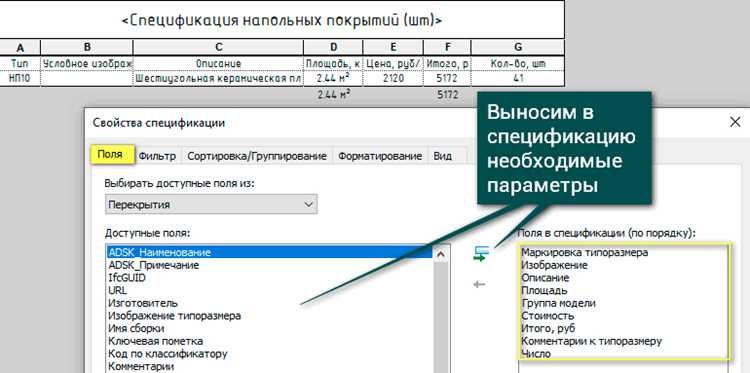
Task: Click column header D in schedule
Action: click(333, 47)
